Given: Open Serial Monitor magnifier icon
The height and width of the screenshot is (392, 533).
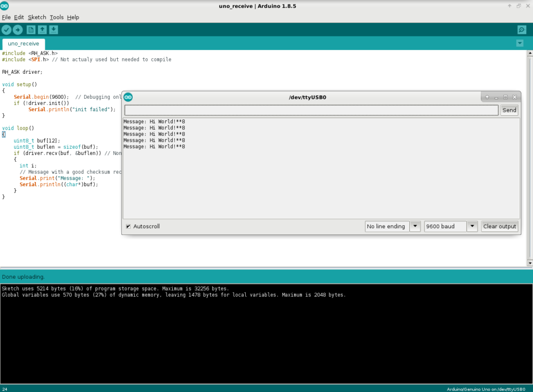Looking at the screenshot, I should [522, 30].
